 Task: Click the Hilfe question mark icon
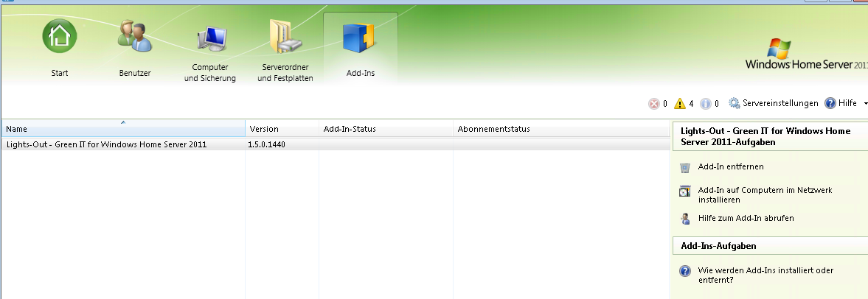[x=830, y=103]
